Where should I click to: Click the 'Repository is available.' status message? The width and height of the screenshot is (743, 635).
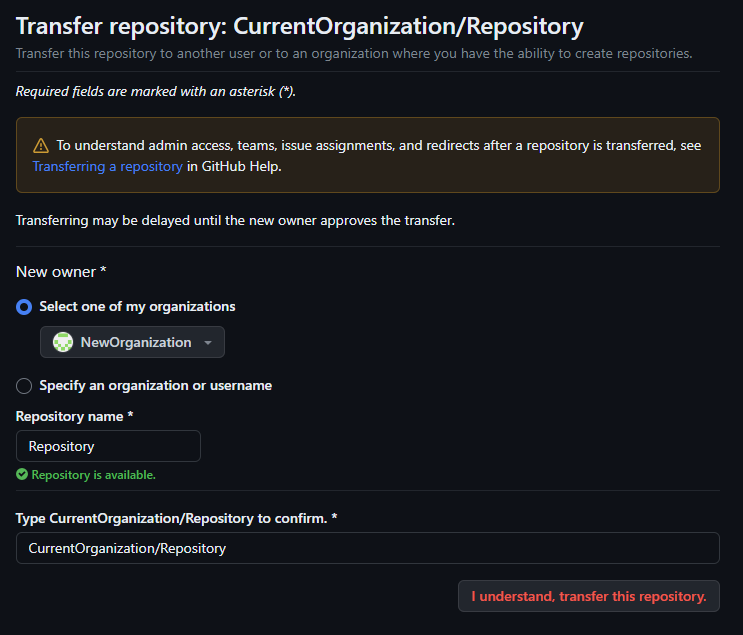click(93, 475)
